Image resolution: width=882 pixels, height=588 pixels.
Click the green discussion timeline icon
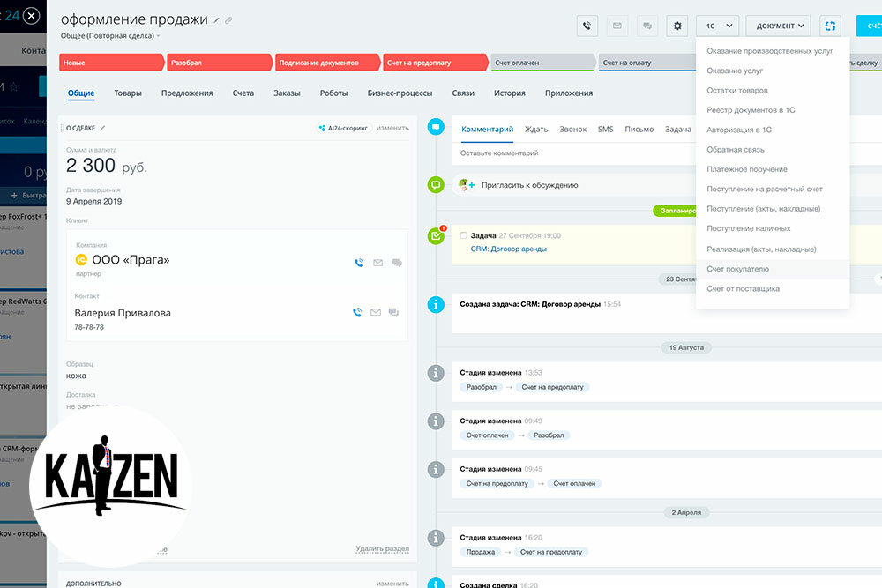436,184
